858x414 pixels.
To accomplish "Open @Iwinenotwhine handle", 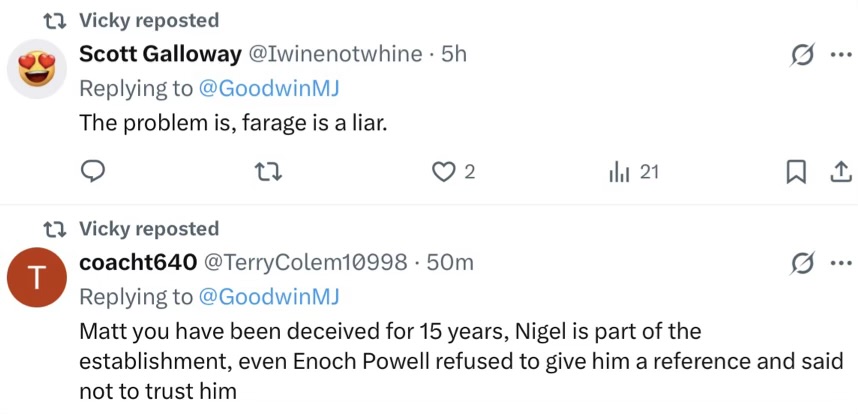I will 336,54.
